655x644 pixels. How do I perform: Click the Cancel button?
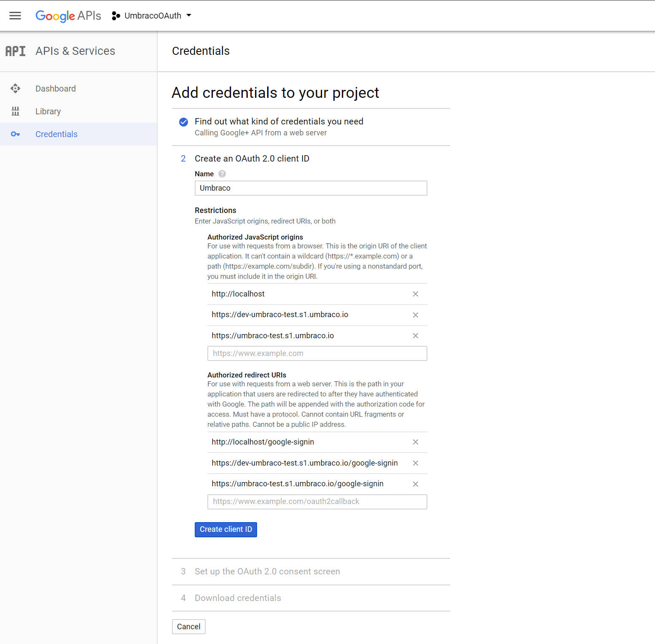click(189, 627)
